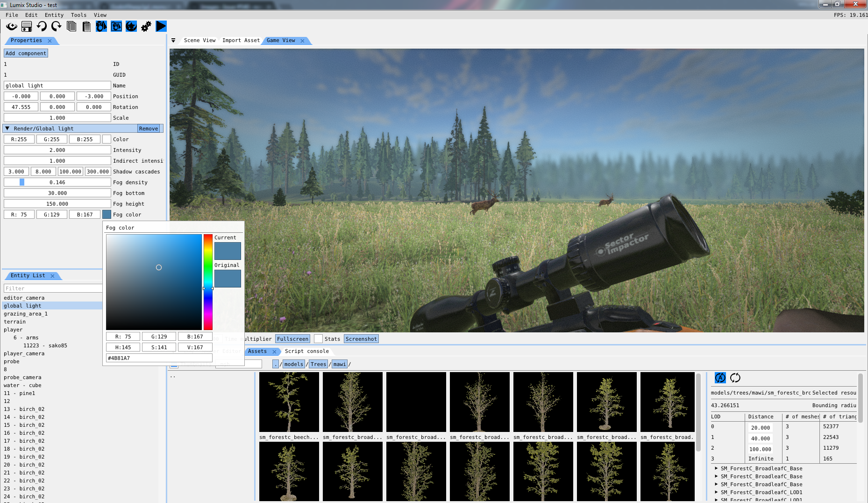The image size is (868, 503).
Task: Click the Screenshot button
Action: click(x=361, y=339)
